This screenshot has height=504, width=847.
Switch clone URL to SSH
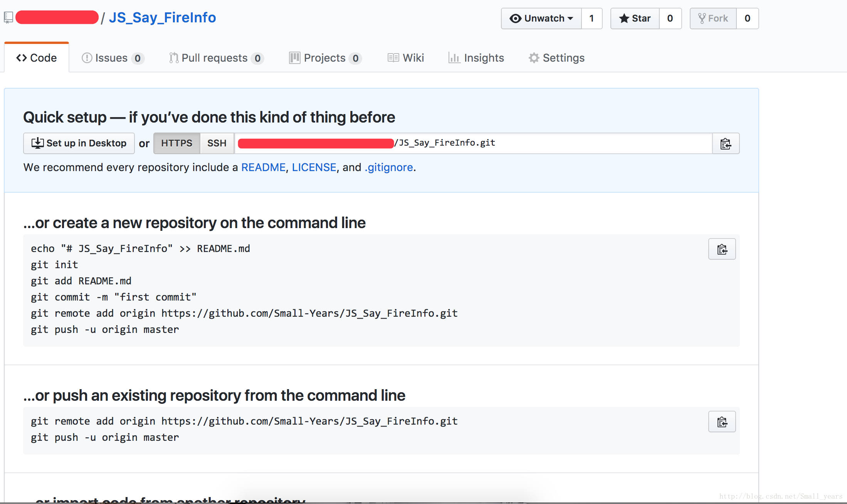click(x=217, y=143)
